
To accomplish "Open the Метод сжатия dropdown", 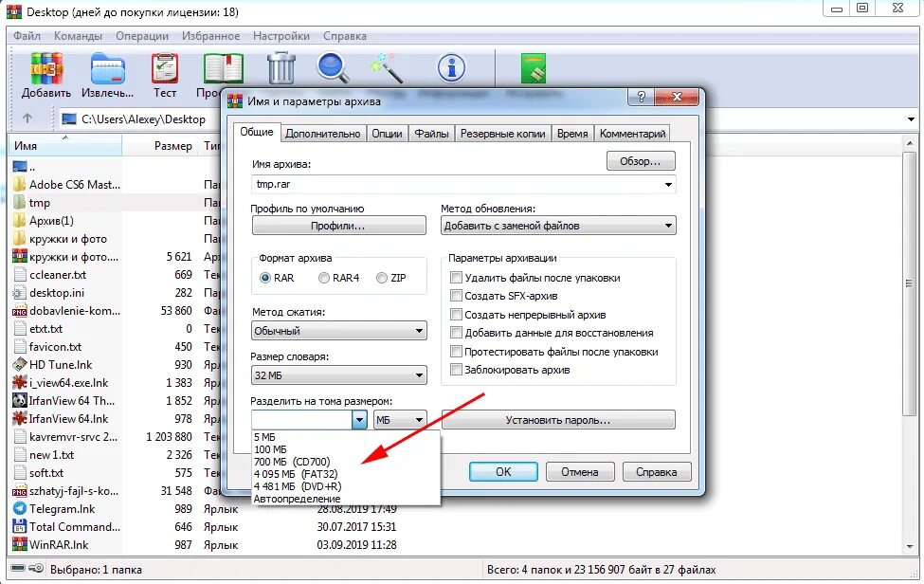I will coord(339,331).
